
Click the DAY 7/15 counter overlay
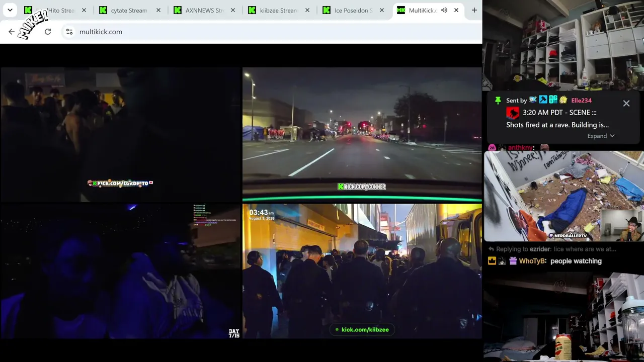[x=234, y=333]
